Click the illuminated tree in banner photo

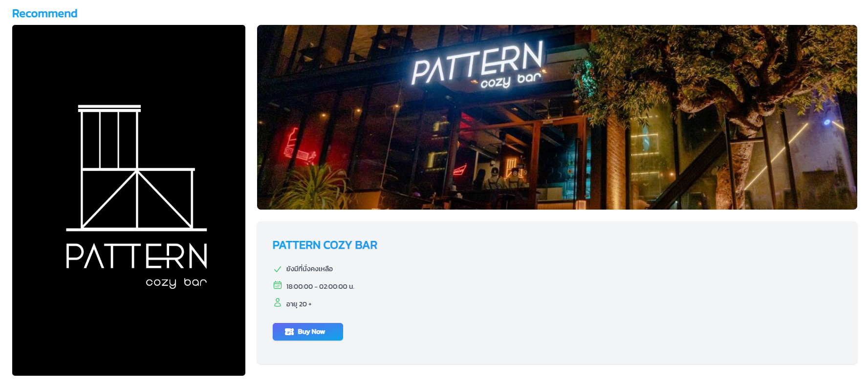tap(723, 98)
